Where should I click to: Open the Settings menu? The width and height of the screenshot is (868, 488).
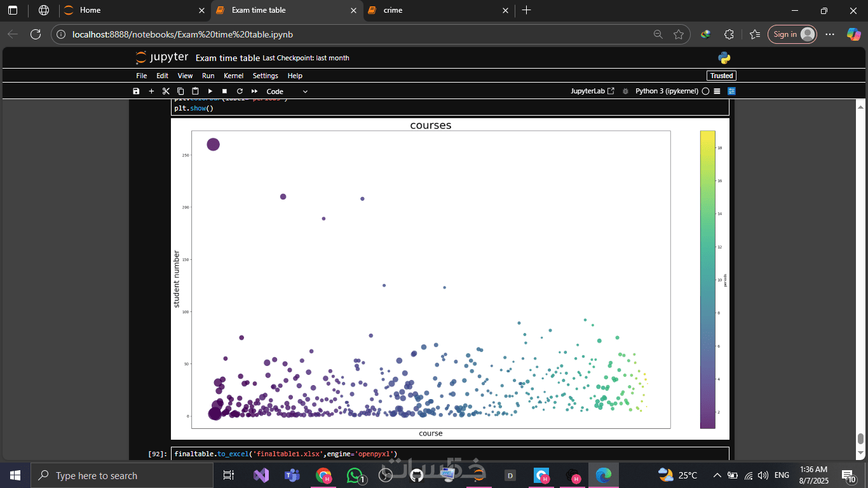click(x=265, y=76)
